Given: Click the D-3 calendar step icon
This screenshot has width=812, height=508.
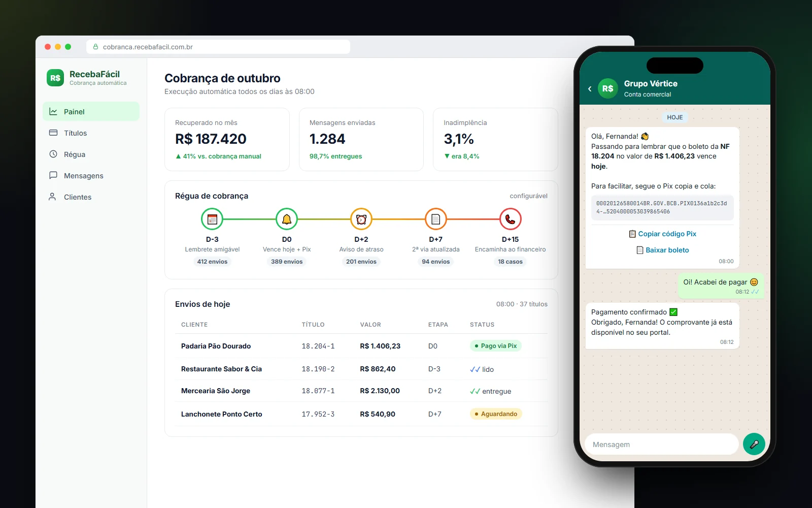Looking at the screenshot, I should coord(212,219).
